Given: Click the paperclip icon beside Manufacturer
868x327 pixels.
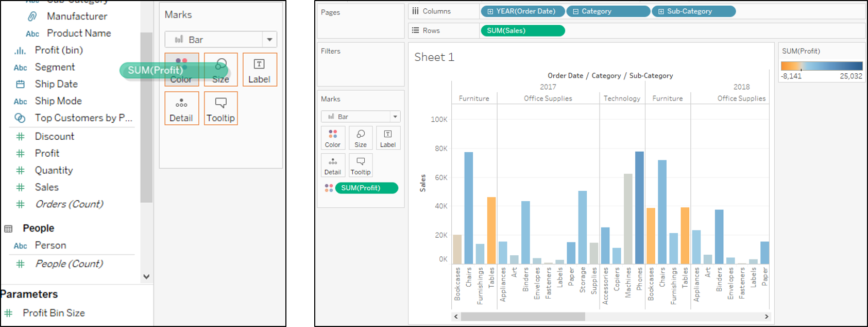Looking at the screenshot, I should [x=32, y=17].
